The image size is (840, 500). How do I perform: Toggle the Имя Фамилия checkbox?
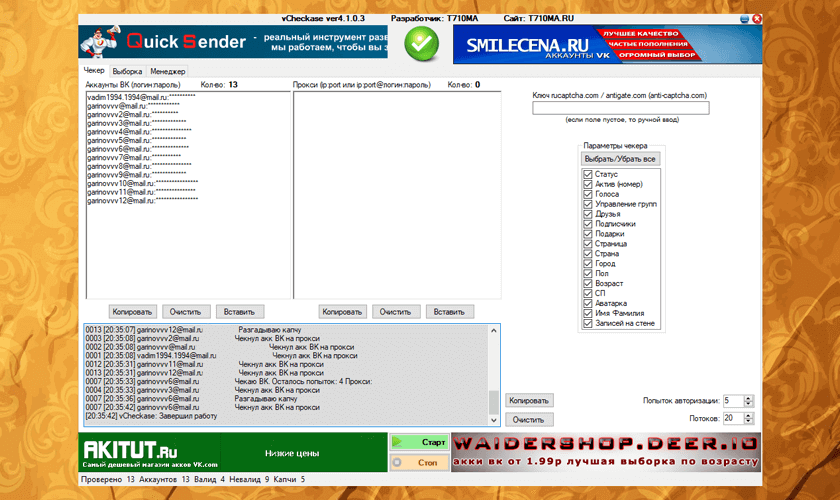588,313
